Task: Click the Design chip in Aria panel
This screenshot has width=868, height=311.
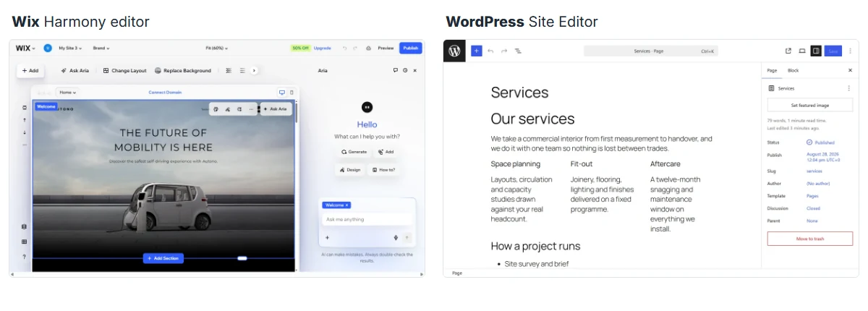Action: click(x=349, y=170)
